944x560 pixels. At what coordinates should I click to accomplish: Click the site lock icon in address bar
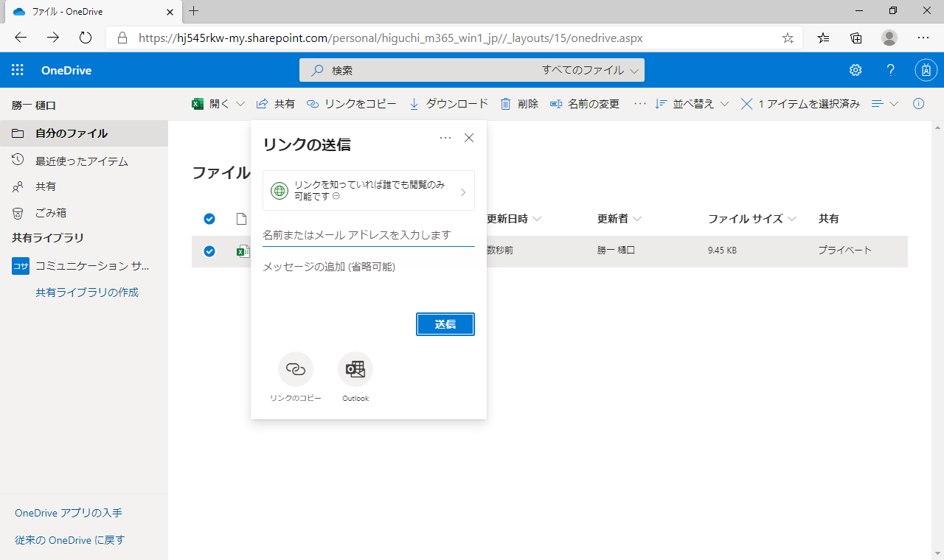pos(123,38)
